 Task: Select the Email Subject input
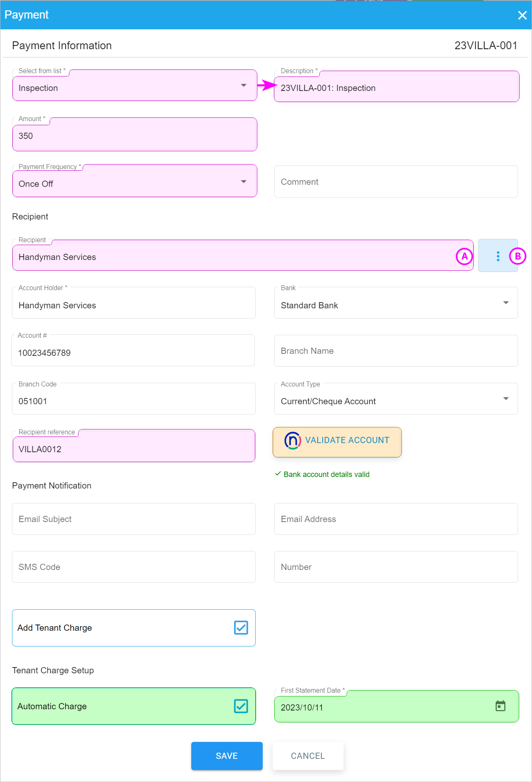[x=134, y=519]
